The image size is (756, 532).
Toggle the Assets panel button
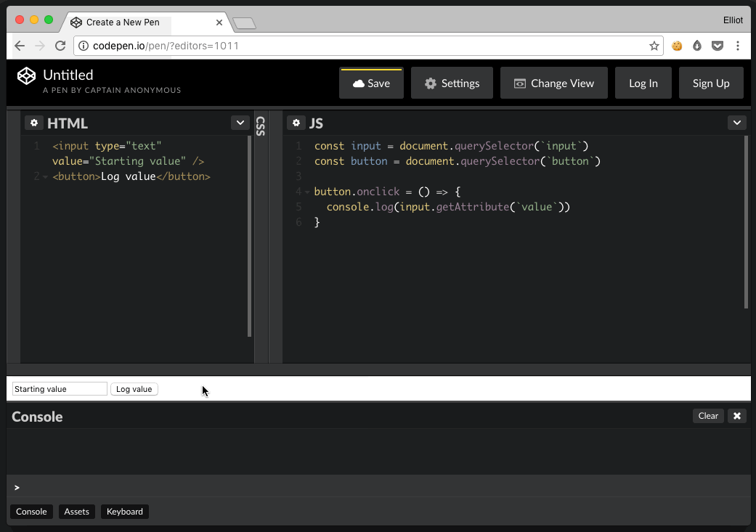(x=76, y=512)
